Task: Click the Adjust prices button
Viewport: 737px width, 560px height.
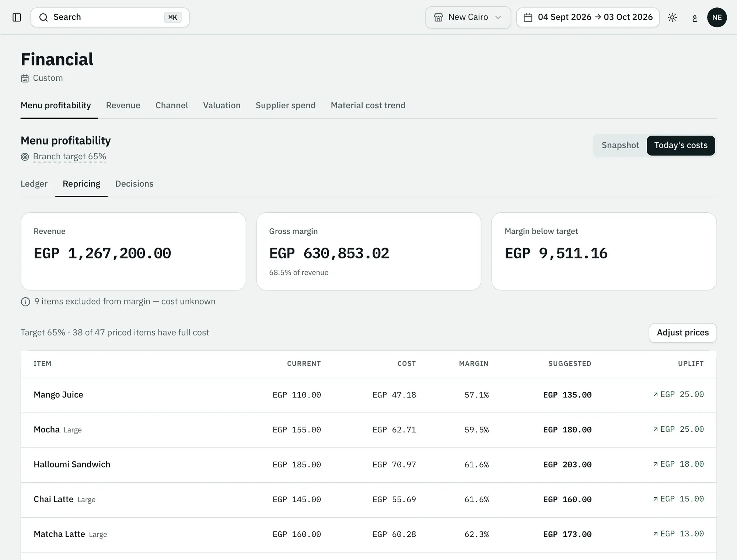Action: pyautogui.click(x=683, y=333)
